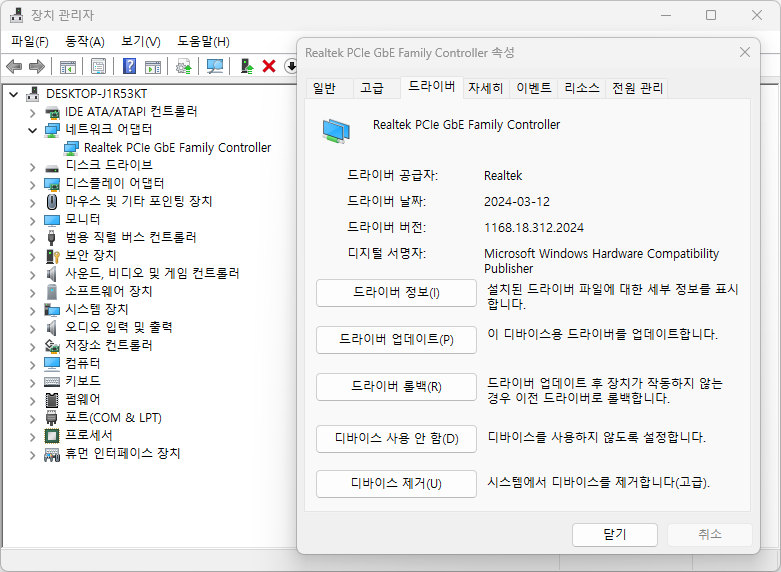Screen dimensions: 781x572
Task: Click the 디바이스 제거(U) button
Action: 396,483
